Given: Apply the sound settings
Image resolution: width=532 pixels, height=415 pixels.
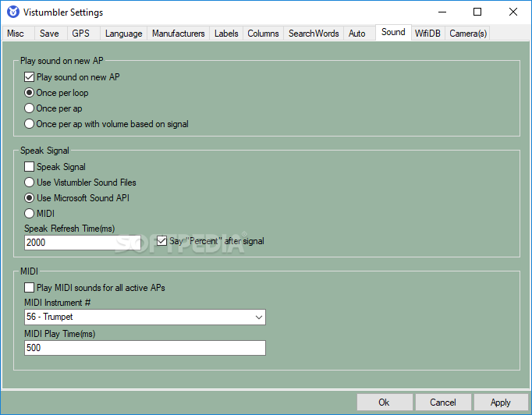Looking at the screenshot, I should tap(501, 403).
